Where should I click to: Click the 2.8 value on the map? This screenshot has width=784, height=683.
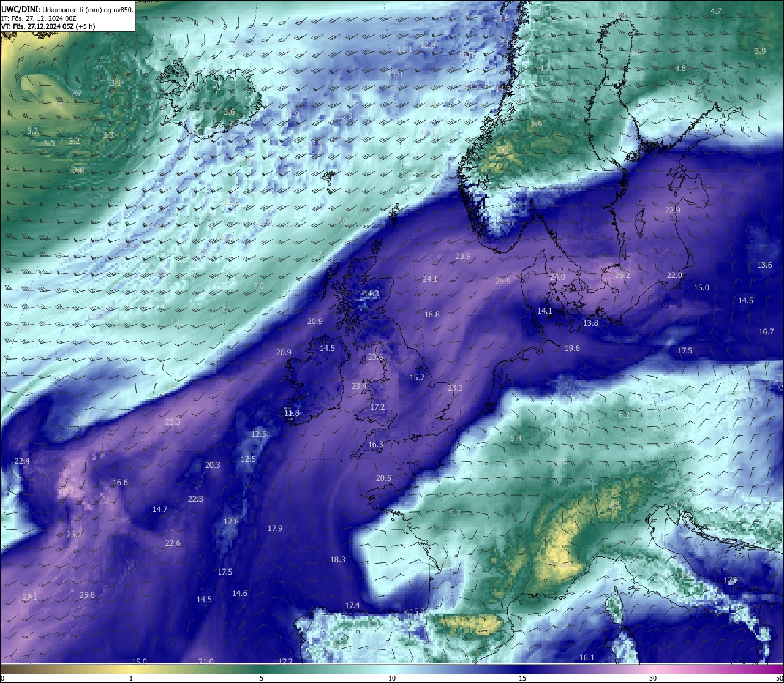pyautogui.click(x=78, y=171)
